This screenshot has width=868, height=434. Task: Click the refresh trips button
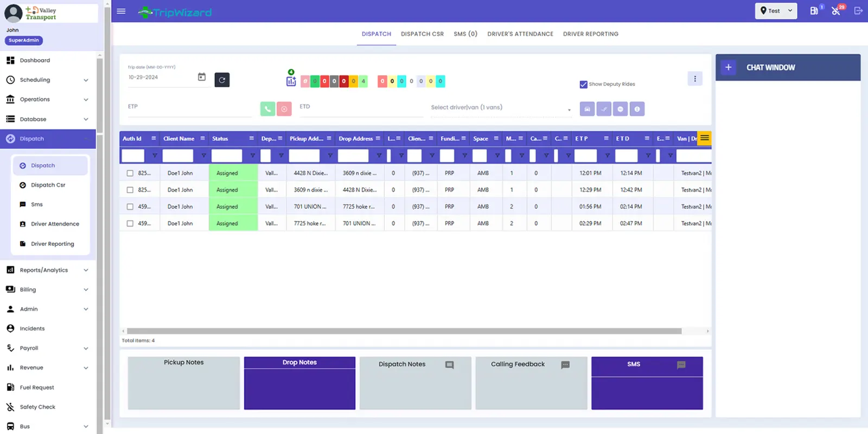222,80
